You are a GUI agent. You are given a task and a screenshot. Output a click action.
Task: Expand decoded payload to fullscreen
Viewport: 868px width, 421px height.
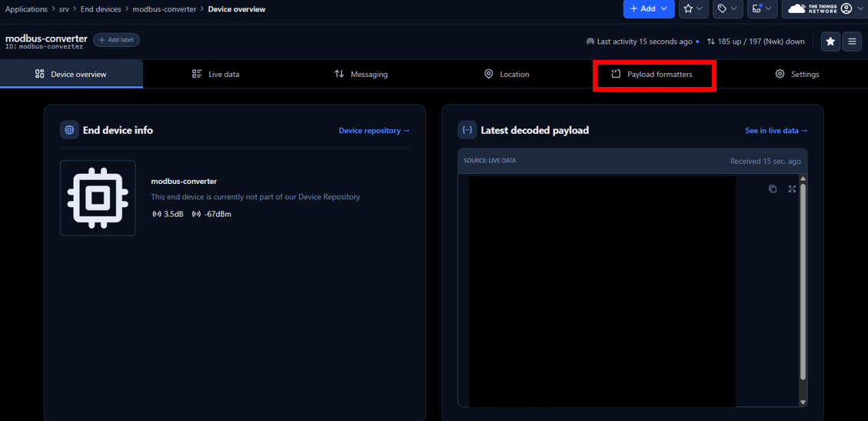click(792, 189)
